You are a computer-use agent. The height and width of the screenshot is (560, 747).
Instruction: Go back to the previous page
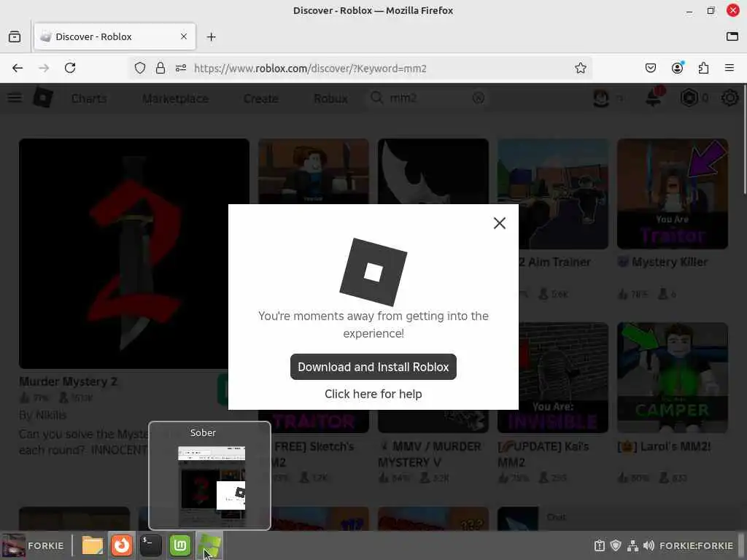(18, 68)
